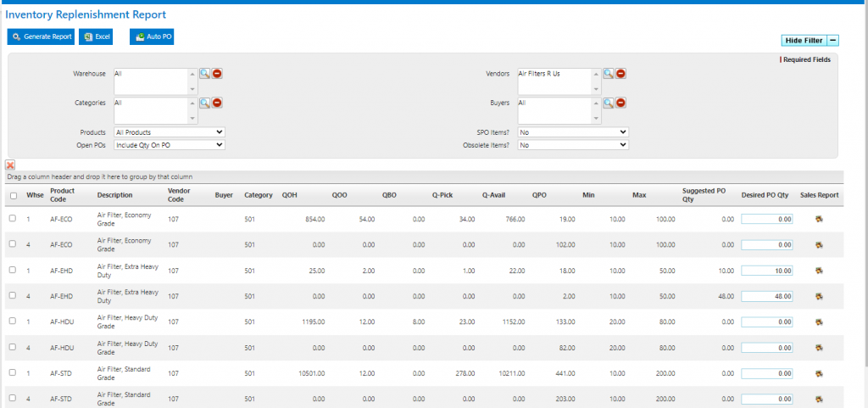
Task: Edit Desired PO Qty for AF-EHD warehouse 4
Action: pyautogui.click(x=766, y=296)
